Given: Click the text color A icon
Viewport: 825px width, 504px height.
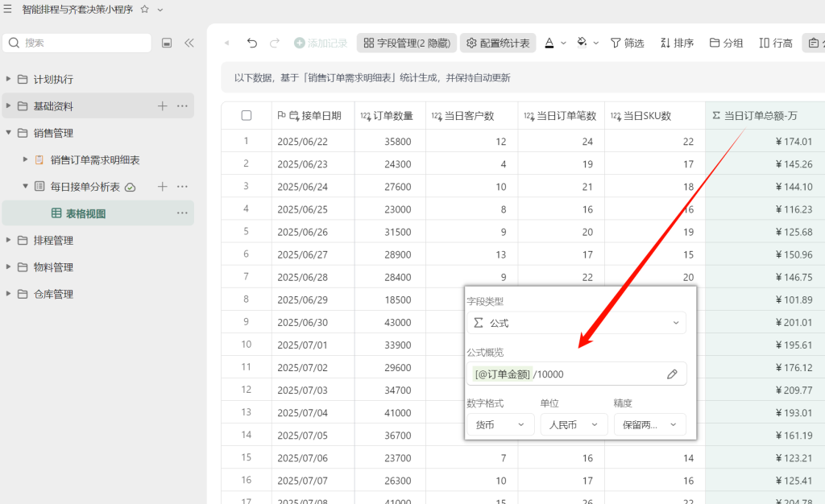Looking at the screenshot, I should coord(549,43).
